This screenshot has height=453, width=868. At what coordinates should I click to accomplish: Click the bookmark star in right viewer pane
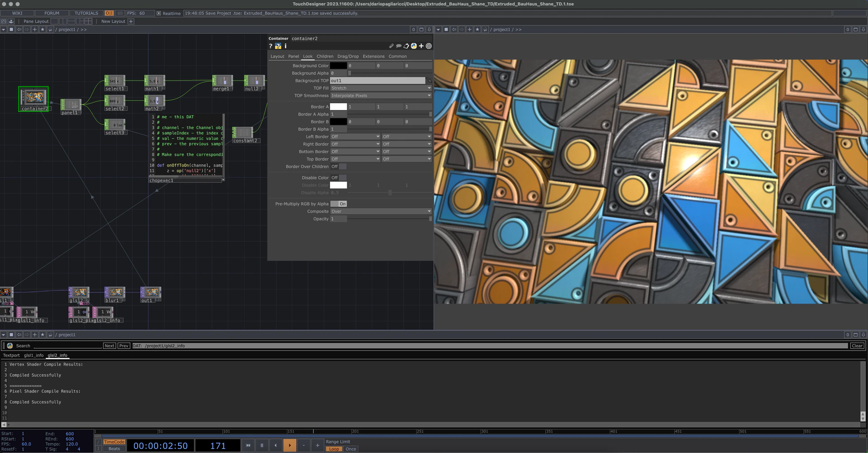[x=477, y=29]
